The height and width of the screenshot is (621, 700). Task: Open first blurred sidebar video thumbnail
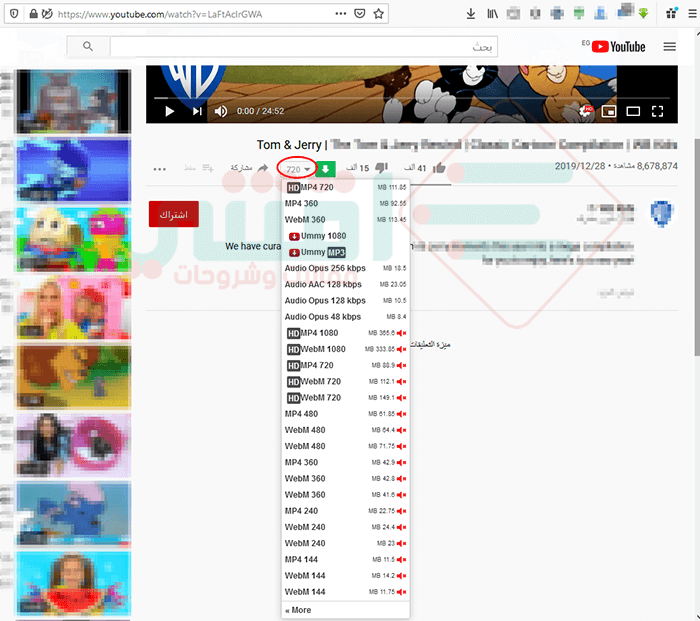point(74,101)
